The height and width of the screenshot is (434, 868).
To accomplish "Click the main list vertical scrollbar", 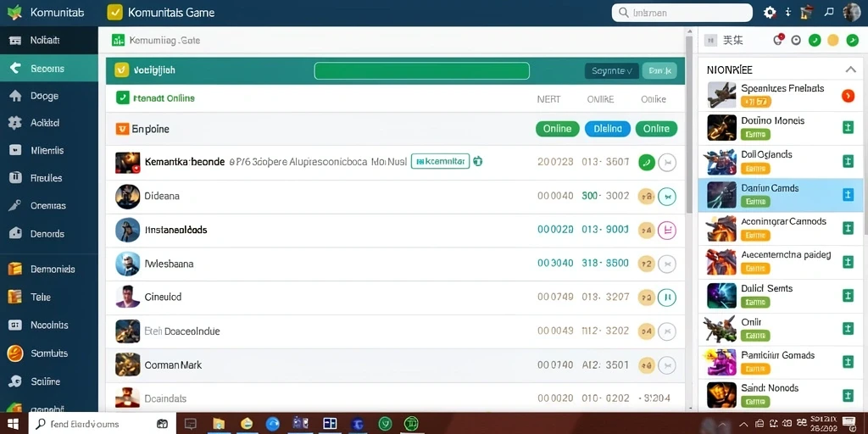I will click(689, 125).
